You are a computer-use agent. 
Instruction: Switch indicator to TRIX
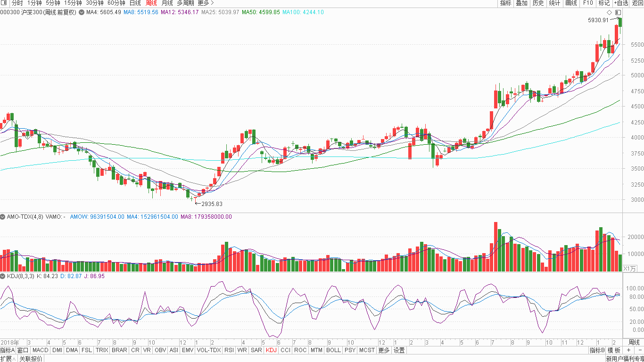click(x=102, y=350)
